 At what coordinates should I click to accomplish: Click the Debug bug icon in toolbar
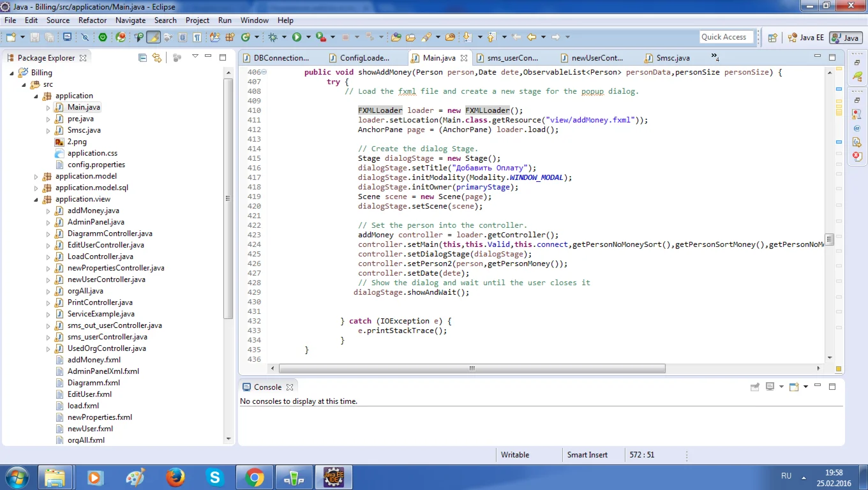[x=273, y=38]
